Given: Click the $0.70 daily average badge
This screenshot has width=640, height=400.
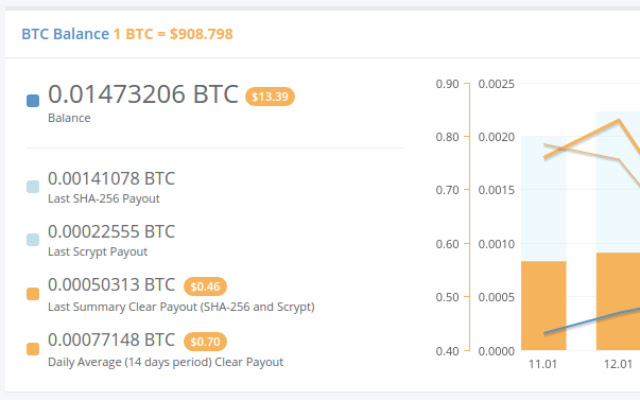Looking at the screenshot, I should coord(205,341).
